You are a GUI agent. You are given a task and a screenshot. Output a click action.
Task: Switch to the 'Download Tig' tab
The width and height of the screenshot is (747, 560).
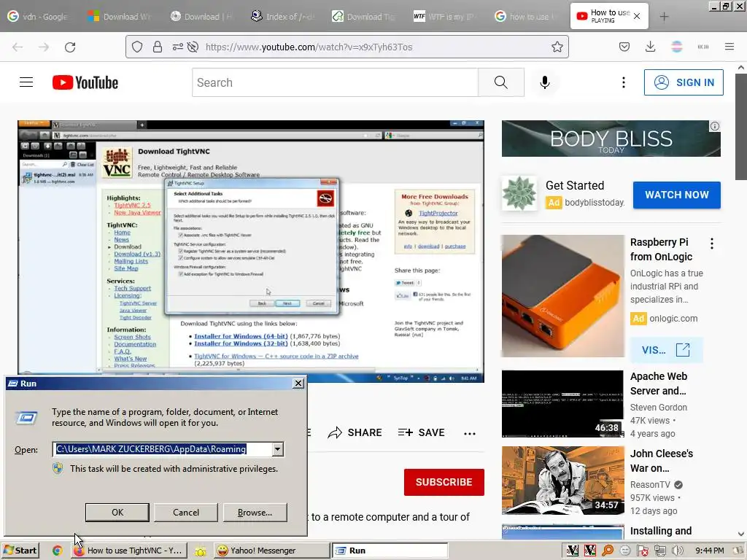click(364, 17)
